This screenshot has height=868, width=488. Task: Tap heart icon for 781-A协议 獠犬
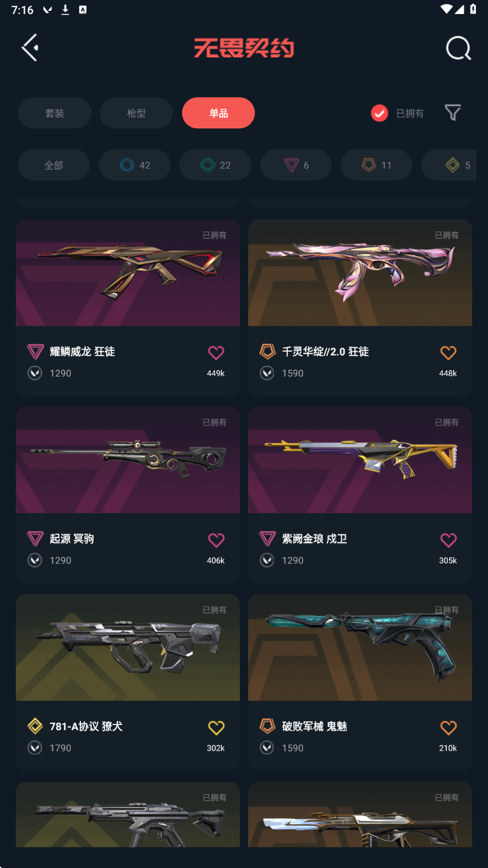pyautogui.click(x=216, y=728)
